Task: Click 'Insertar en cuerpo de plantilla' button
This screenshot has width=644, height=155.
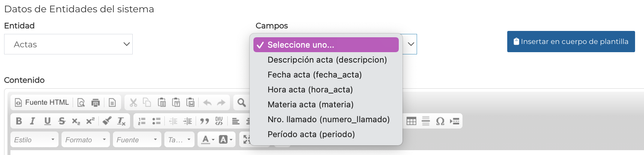Action: pos(571,42)
